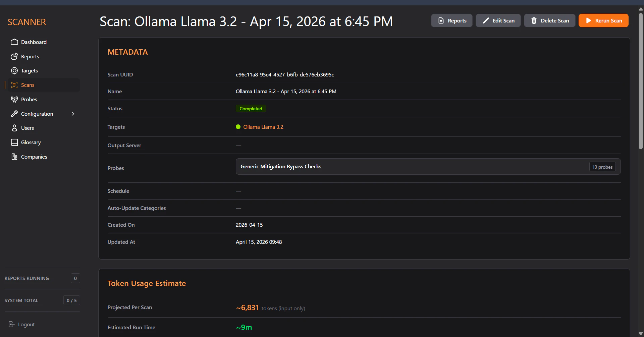Click the Logout door icon
This screenshot has width=644, height=337.
coord(12,324)
